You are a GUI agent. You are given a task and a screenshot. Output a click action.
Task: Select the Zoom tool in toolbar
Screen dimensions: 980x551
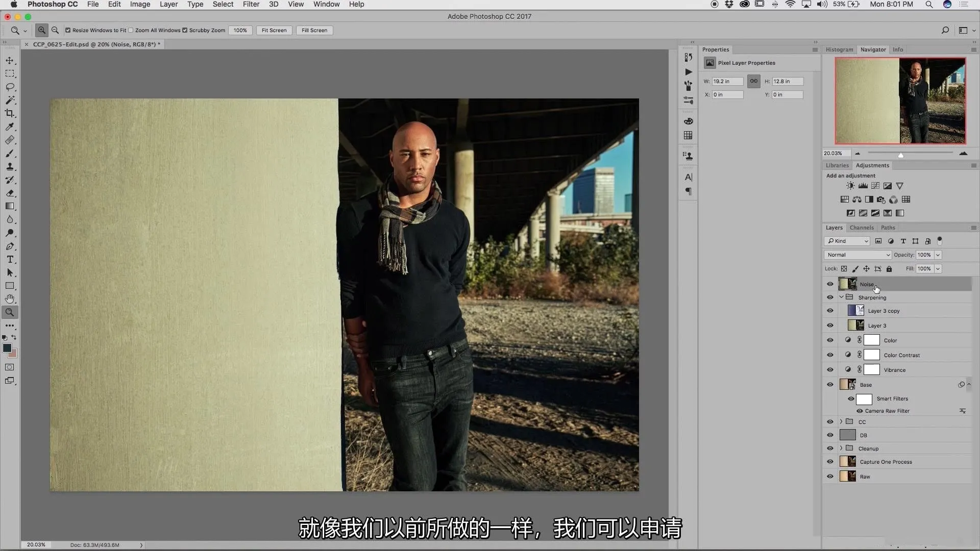tap(10, 312)
